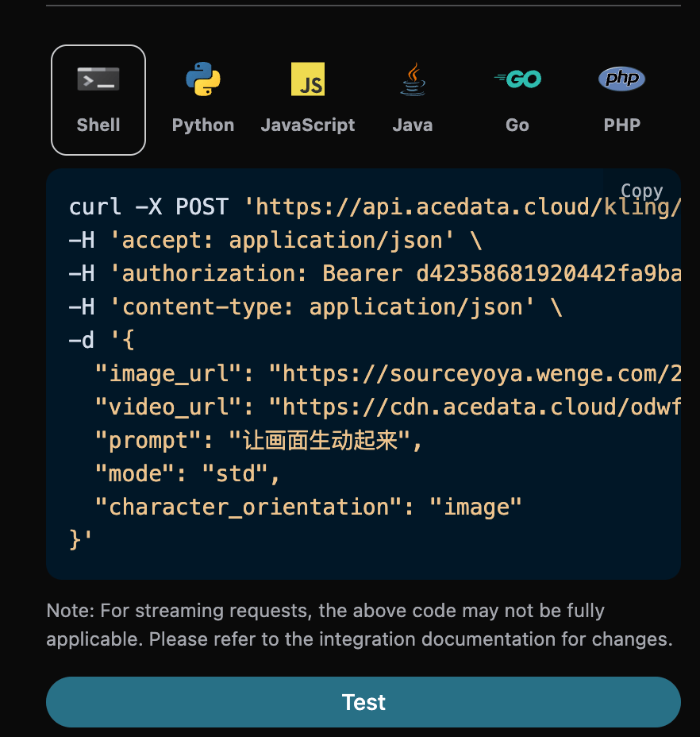
Task: Click the authorization Bearer header line
Action: pyautogui.click(x=373, y=274)
